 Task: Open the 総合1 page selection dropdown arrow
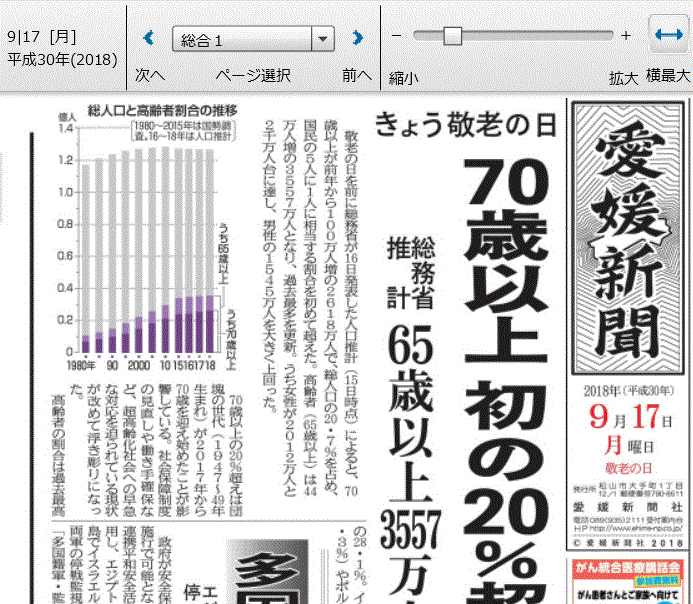point(323,39)
